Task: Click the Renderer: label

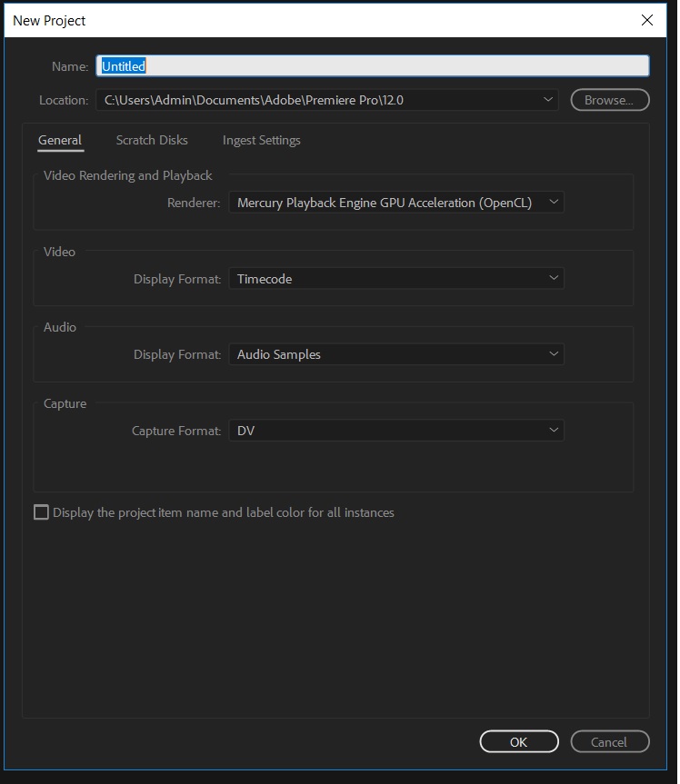Action: tap(194, 203)
